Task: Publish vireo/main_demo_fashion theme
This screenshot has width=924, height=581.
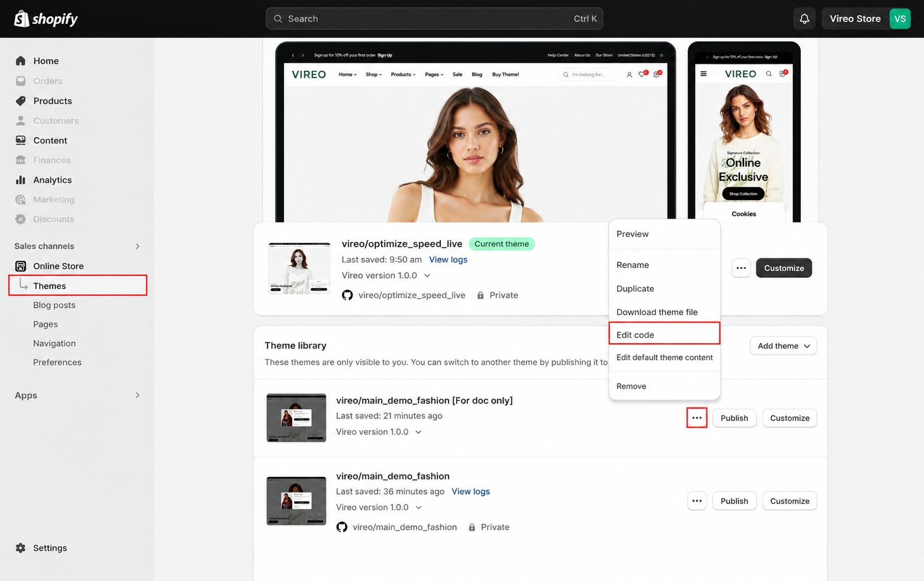Action: tap(734, 501)
